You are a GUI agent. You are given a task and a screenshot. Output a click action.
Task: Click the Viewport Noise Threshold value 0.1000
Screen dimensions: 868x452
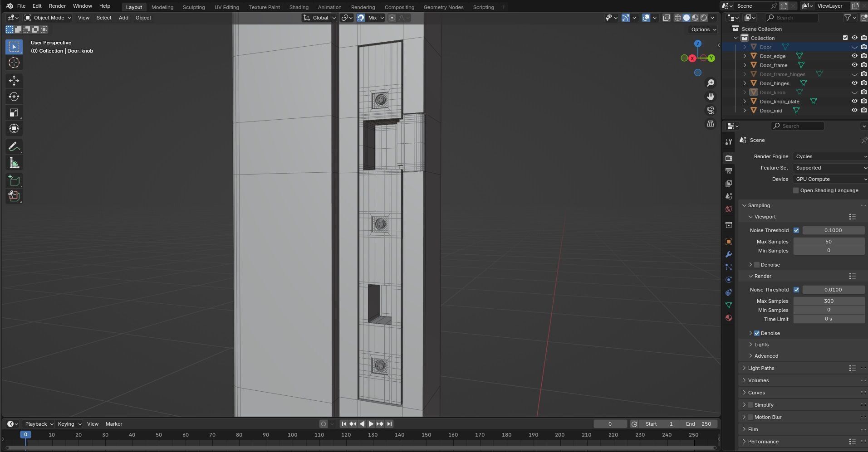[x=833, y=230]
